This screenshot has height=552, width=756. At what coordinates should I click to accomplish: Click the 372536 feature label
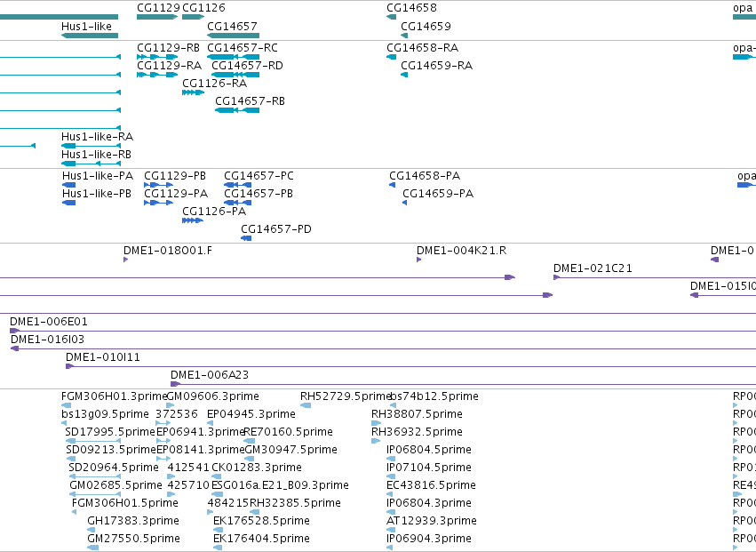pos(177,414)
